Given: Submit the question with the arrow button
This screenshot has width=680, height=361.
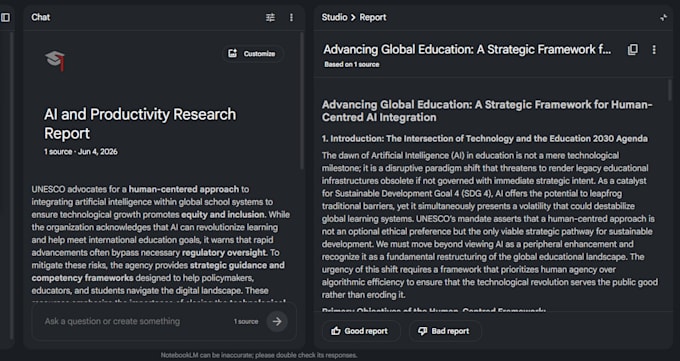Looking at the screenshot, I should tap(277, 322).
